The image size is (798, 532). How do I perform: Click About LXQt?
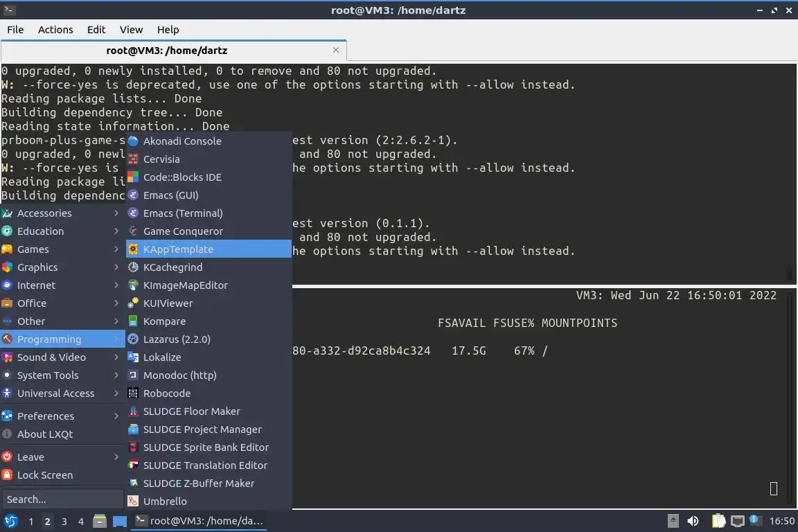pyautogui.click(x=62, y=434)
